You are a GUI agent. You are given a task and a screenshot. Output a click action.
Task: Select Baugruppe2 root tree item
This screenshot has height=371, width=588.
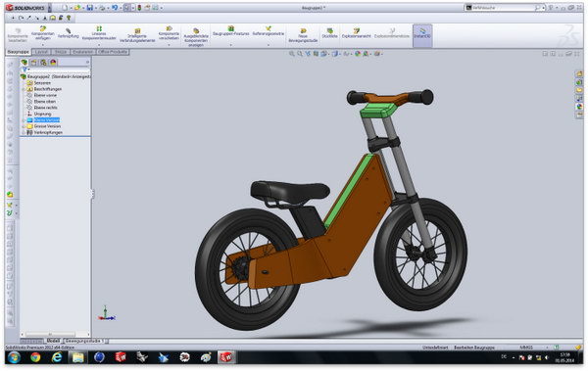[56, 76]
